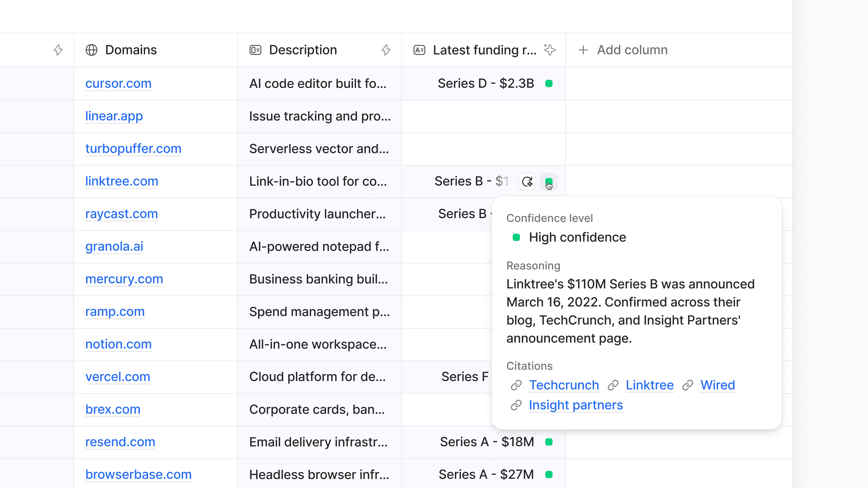Click the Add column button

click(x=632, y=50)
